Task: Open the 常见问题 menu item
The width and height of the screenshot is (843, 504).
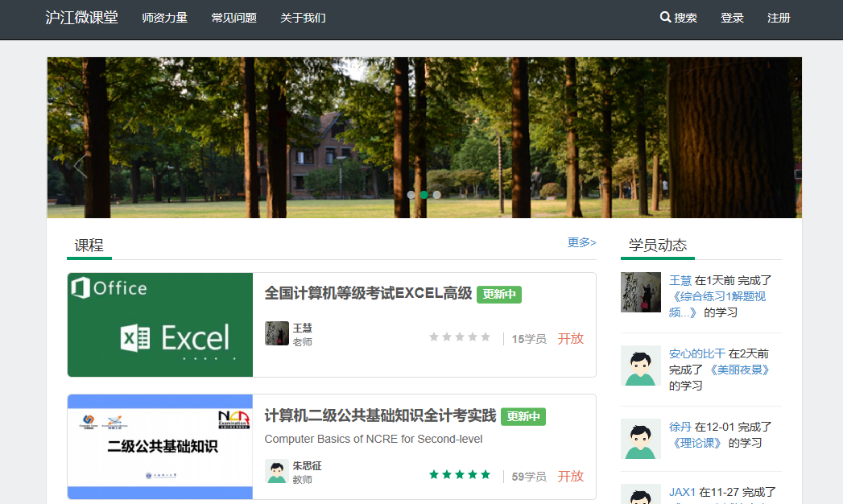Action: (x=233, y=18)
